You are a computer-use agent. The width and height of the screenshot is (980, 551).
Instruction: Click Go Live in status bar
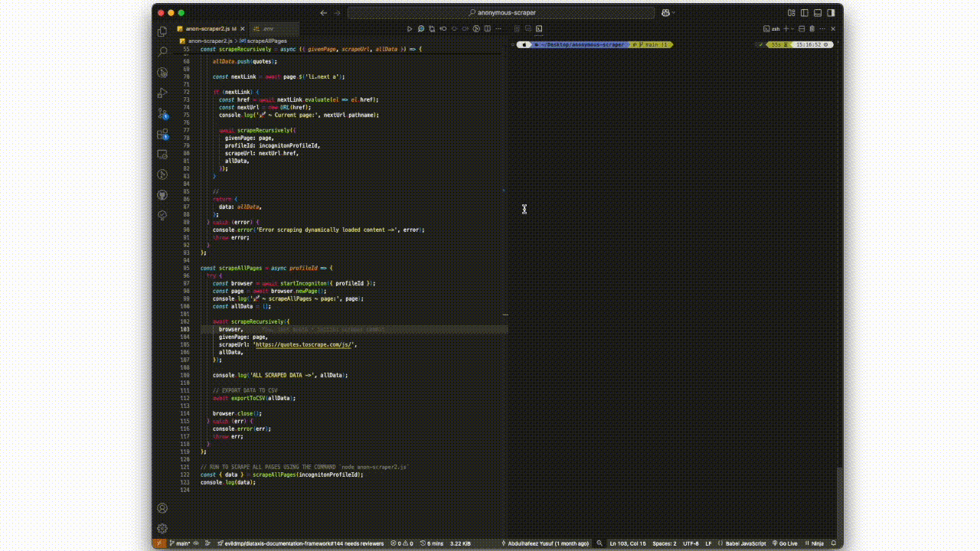pos(786,543)
